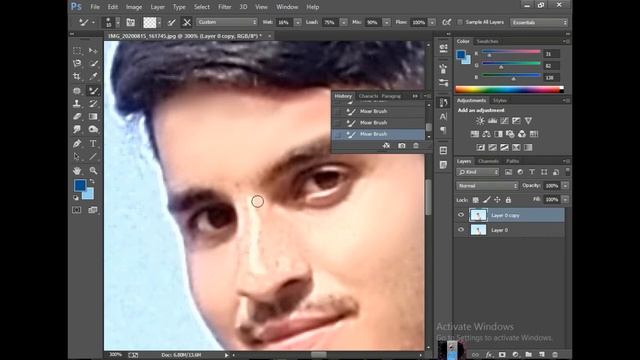Select the Mixer Brush tool in toolbox
The width and height of the screenshot is (640, 360).
(x=93, y=91)
